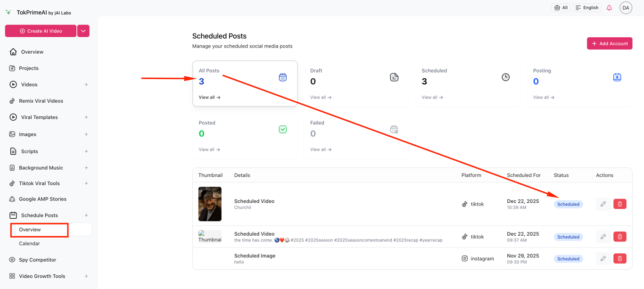644x289 pixels.
Task: Edit the instagram Scheduled Image post
Action: click(603, 259)
